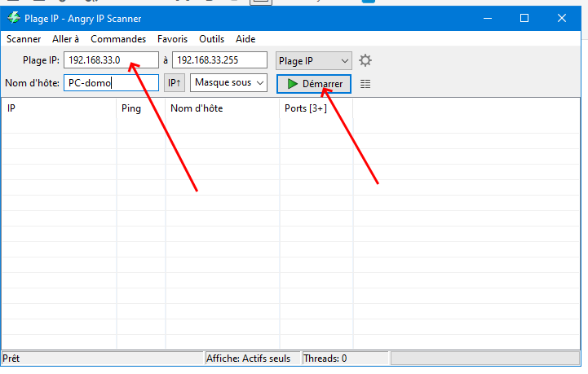Open the Favoris menu

pos(173,39)
